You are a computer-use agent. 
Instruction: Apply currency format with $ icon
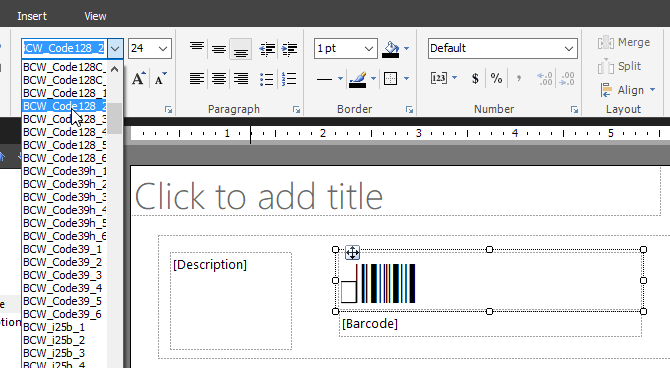click(475, 79)
